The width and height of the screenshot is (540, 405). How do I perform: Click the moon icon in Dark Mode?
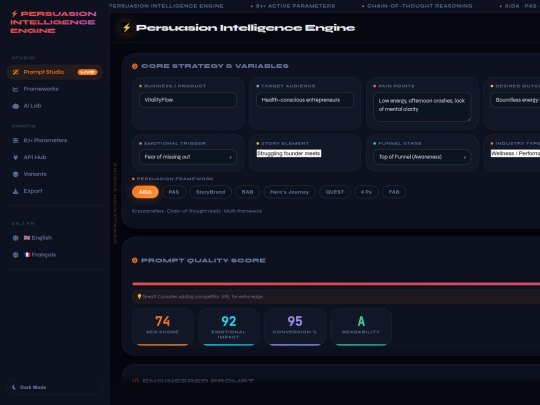click(x=14, y=387)
